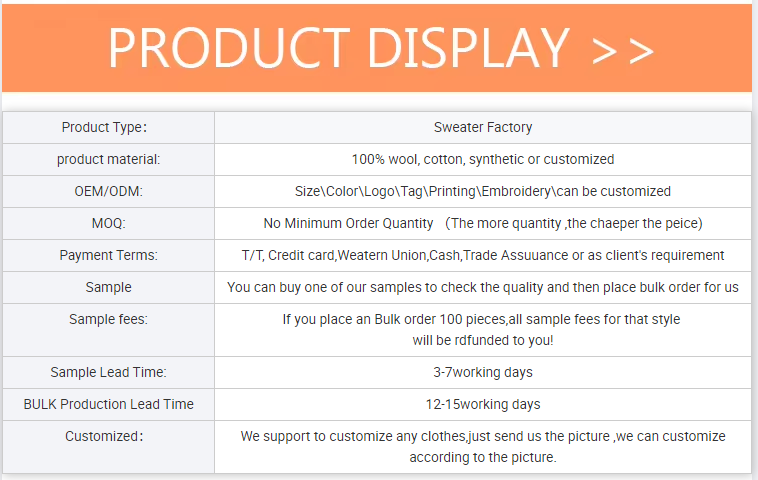Select the Customized label cell
The height and width of the screenshot is (480, 758).
click(x=109, y=447)
